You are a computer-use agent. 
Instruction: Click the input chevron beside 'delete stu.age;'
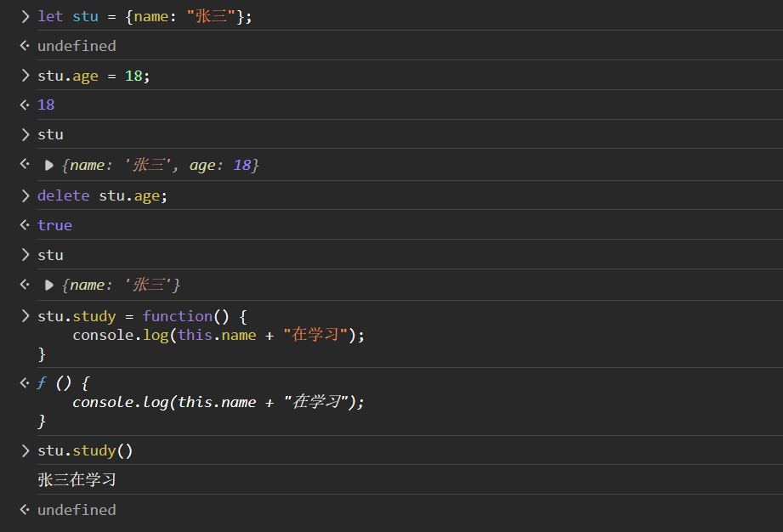(x=25, y=195)
